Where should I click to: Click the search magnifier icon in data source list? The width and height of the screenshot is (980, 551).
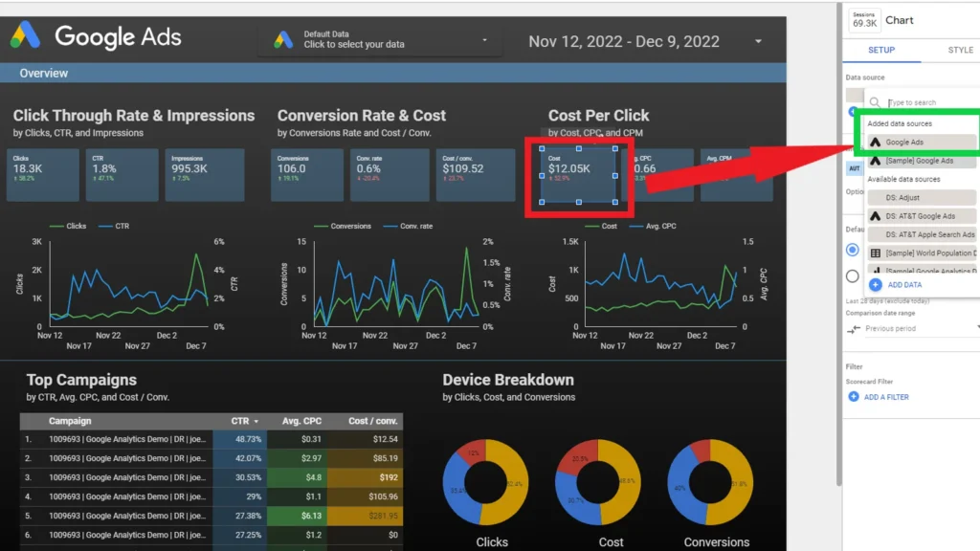[875, 102]
